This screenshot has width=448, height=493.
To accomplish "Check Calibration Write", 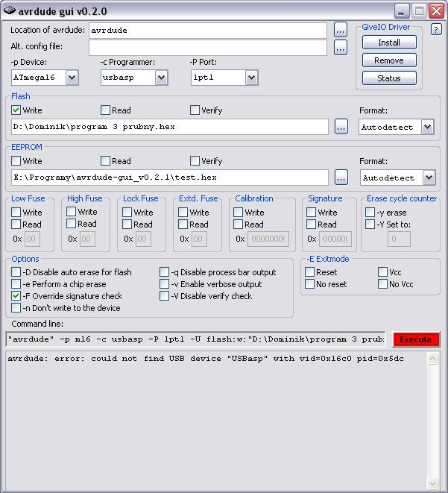I will 238,213.
